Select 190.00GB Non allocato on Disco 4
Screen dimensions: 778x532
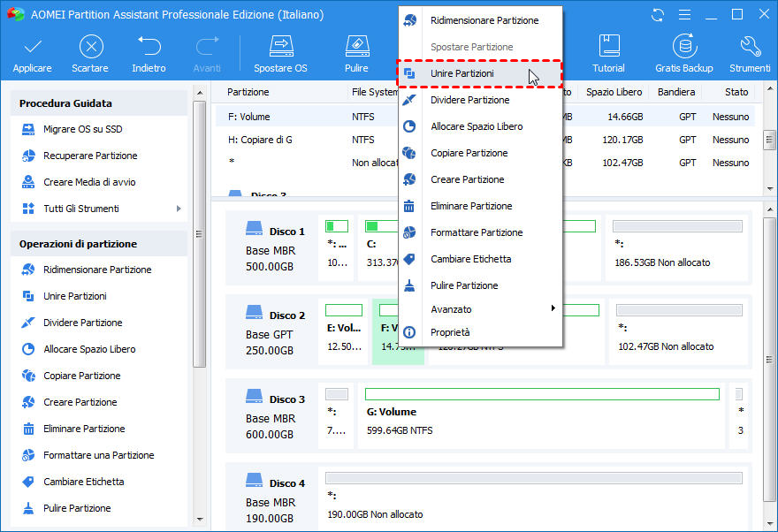(x=533, y=498)
